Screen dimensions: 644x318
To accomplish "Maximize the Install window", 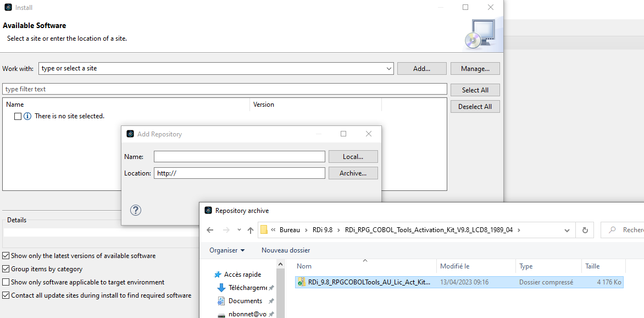I will [x=465, y=7].
